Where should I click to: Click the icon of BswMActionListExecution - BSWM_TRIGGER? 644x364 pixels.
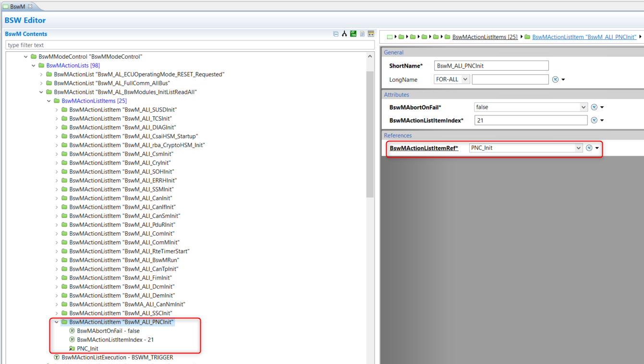pos(57,357)
